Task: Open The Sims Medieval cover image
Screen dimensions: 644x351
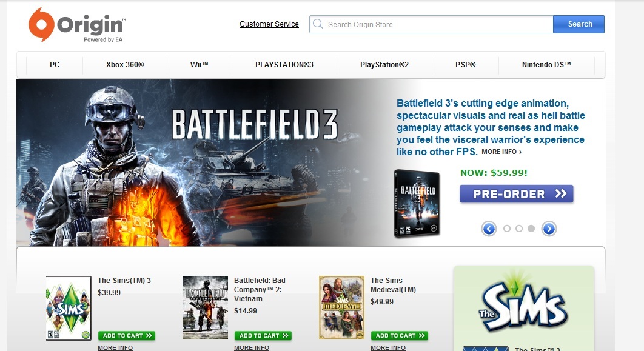Action: [341, 307]
